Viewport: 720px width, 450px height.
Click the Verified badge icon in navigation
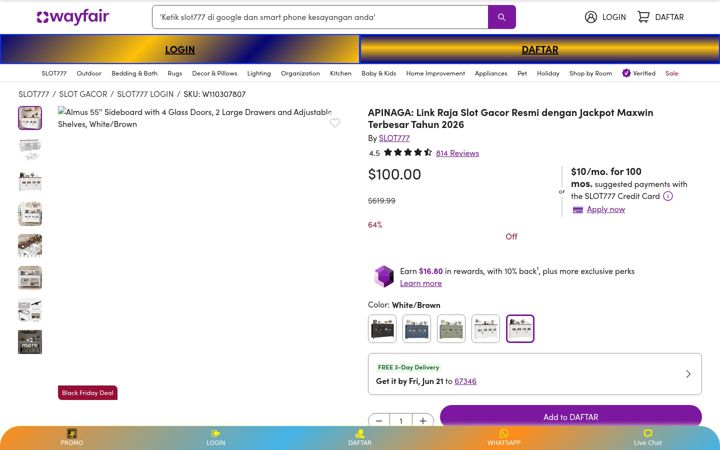[x=626, y=73]
